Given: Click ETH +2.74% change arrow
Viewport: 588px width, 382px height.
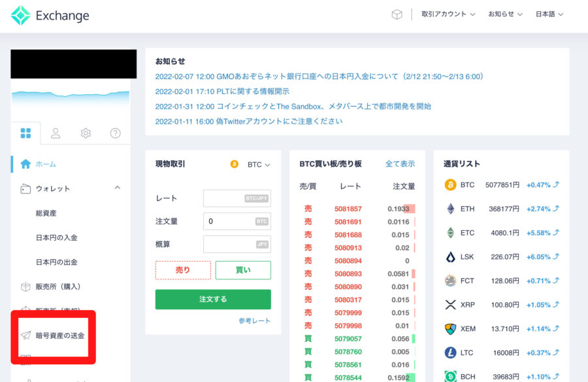Looking at the screenshot, I should [557, 209].
